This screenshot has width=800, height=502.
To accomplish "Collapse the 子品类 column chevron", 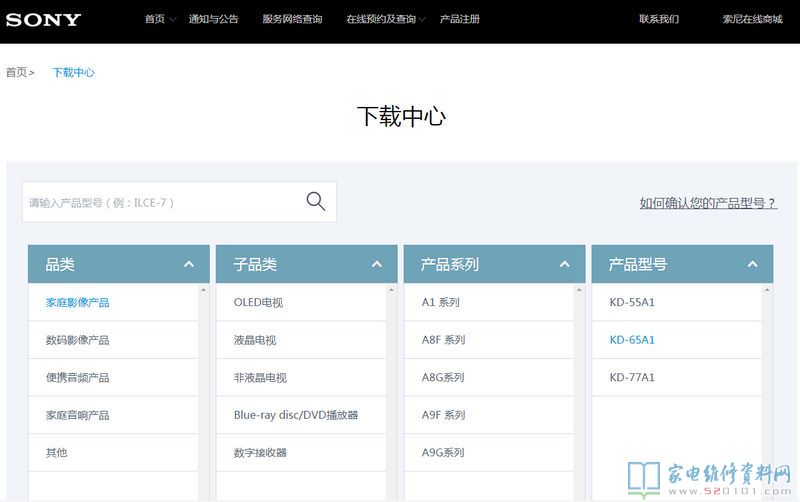I will point(377,265).
